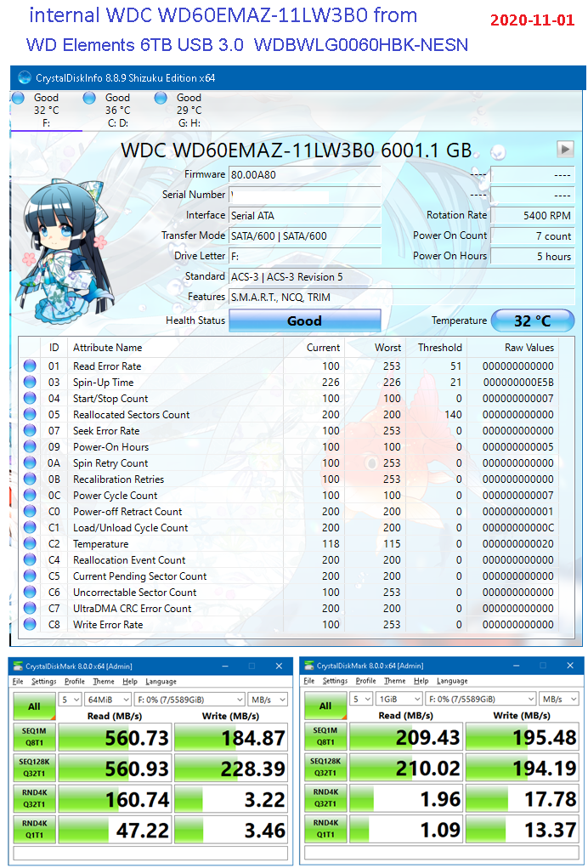Click the 228.39 write result cell

pyautogui.click(x=231, y=769)
